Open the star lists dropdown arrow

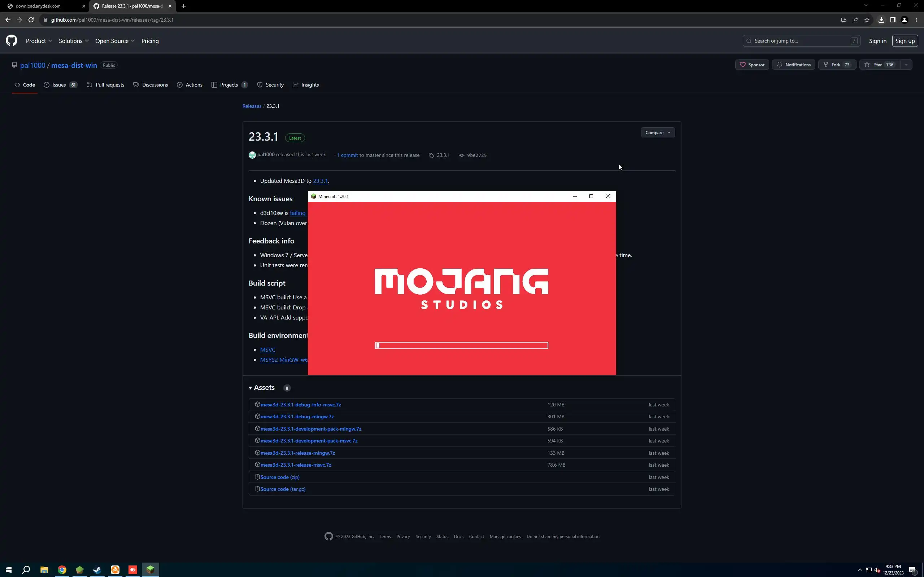[906, 65]
